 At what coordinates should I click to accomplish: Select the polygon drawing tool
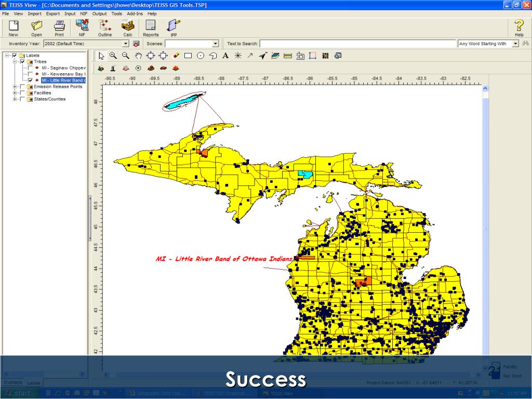click(212, 56)
